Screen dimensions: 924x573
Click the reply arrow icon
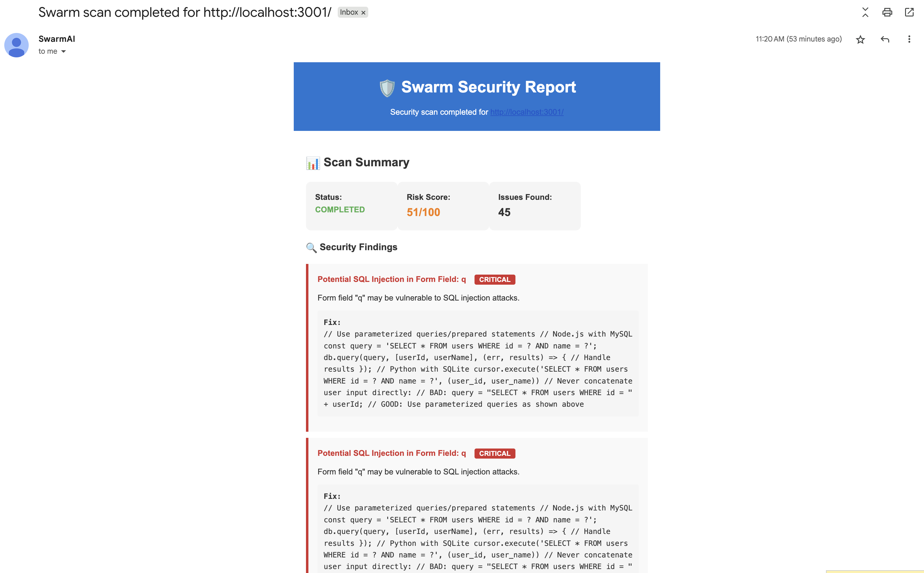coord(885,39)
